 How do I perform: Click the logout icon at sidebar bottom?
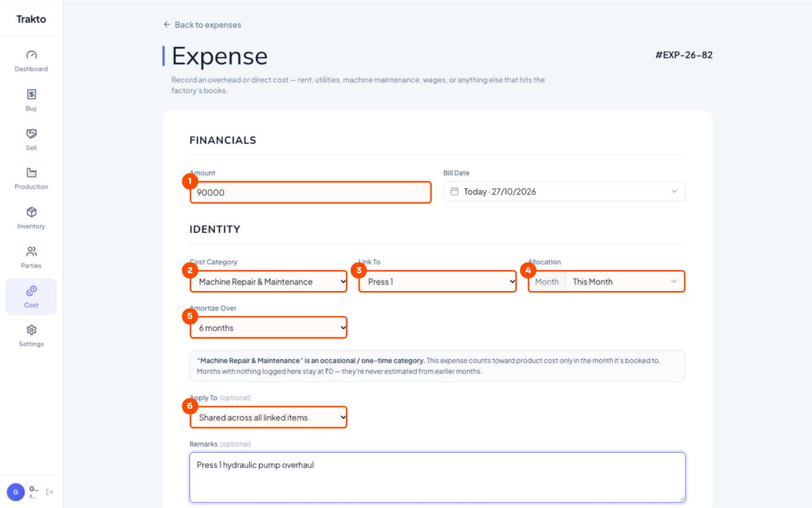point(50,492)
